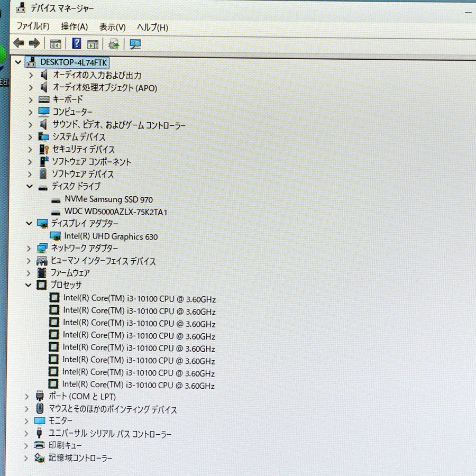This screenshot has width=476, height=476.
Task: Select WDC WD5000AZLX-75K2TA1 disk entry
Action: 116,212
